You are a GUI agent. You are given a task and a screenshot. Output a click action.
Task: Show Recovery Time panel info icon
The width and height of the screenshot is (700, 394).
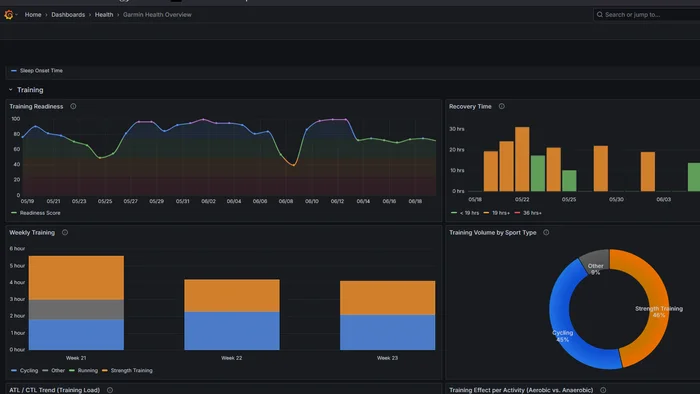[502, 106]
